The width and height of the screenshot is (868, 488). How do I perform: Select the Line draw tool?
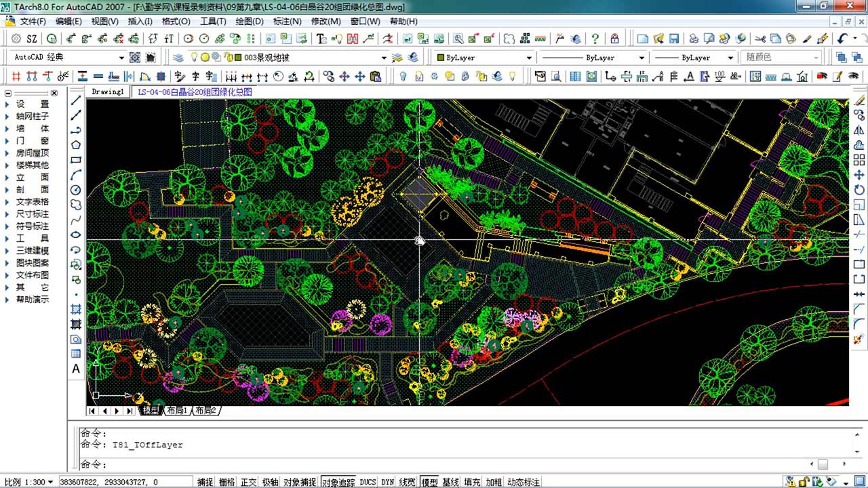click(x=76, y=101)
